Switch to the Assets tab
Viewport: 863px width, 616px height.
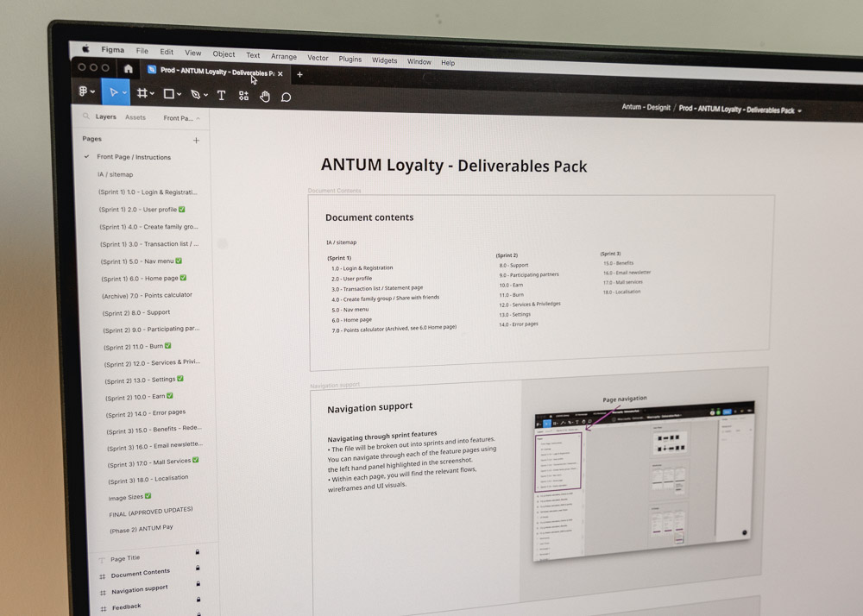coord(135,117)
